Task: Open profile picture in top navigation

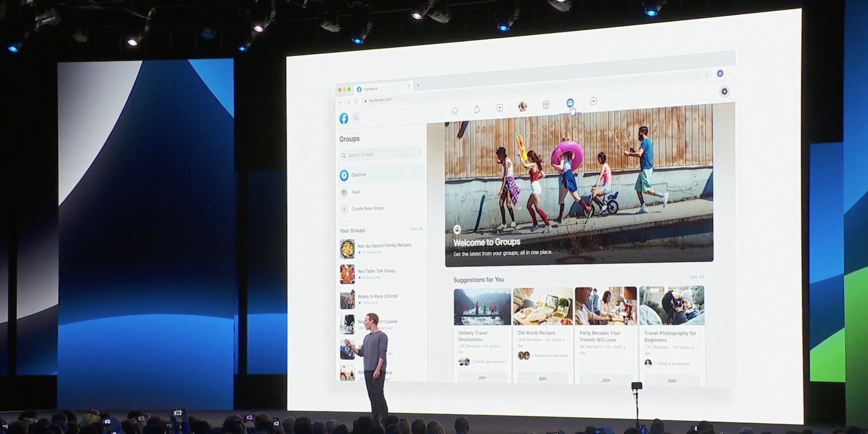Action: 522,106
